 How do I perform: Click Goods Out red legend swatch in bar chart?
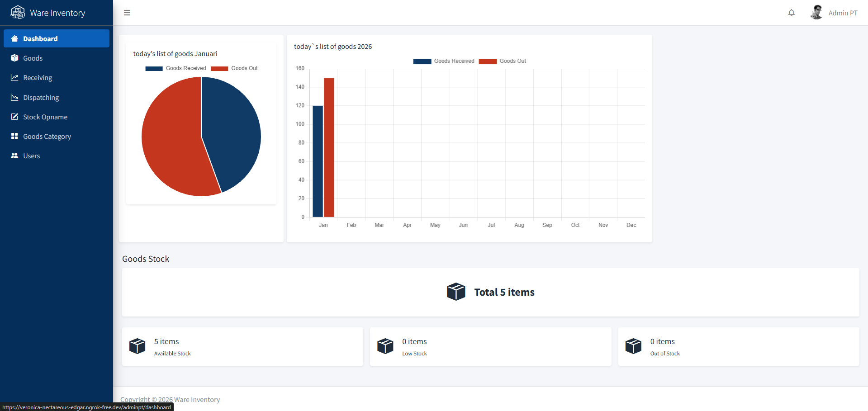click(x=488, y=61)
